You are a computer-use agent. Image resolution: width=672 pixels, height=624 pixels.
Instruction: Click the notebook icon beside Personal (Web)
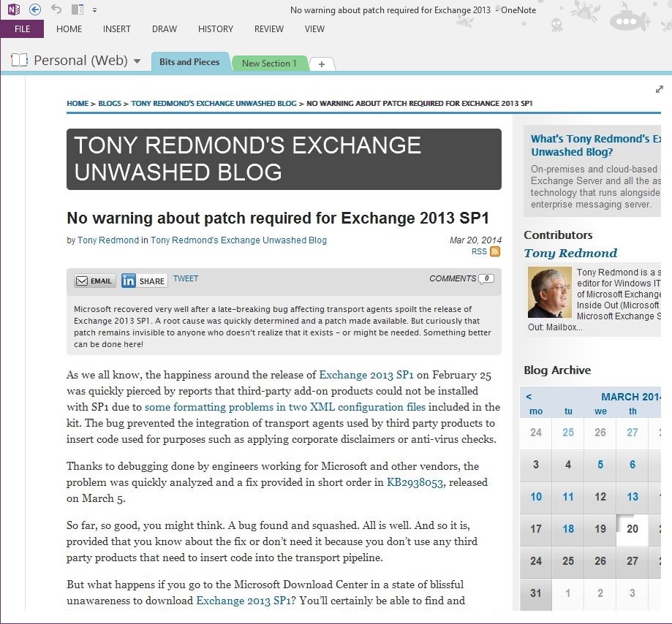20,61
